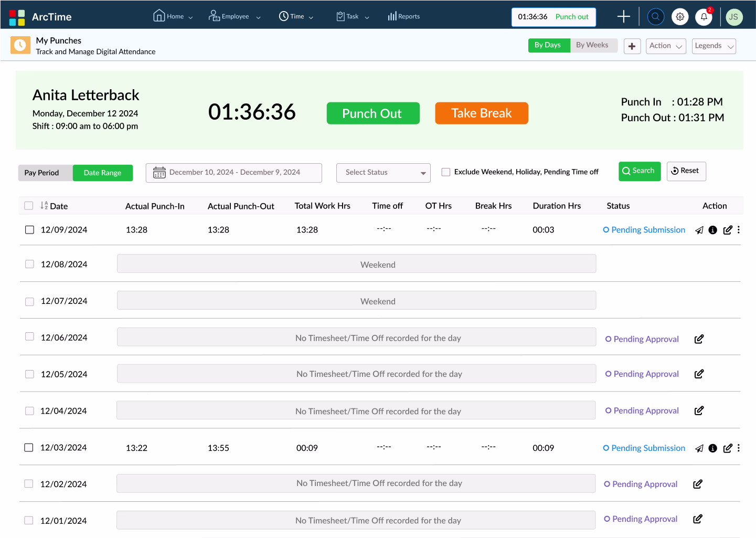Check the 12/08/2024 row checkbox

[x=29, y=264]
